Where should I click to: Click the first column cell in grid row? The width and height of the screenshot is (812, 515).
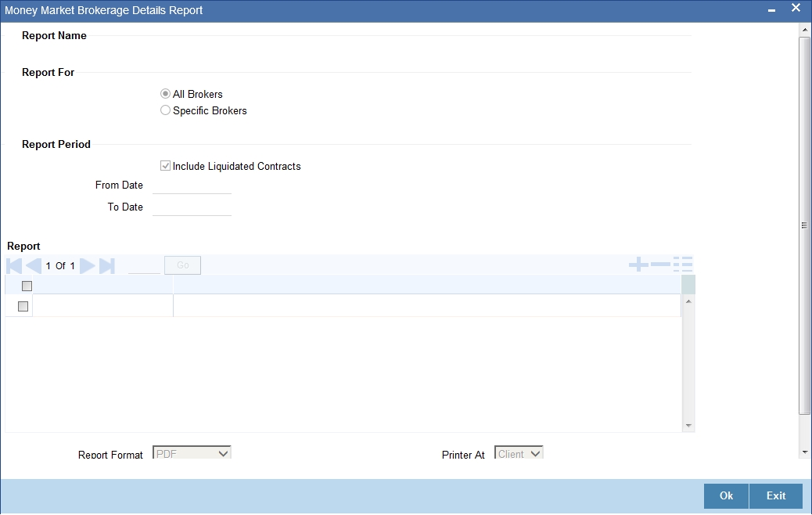pyautogui.click(x=102, y=306)
